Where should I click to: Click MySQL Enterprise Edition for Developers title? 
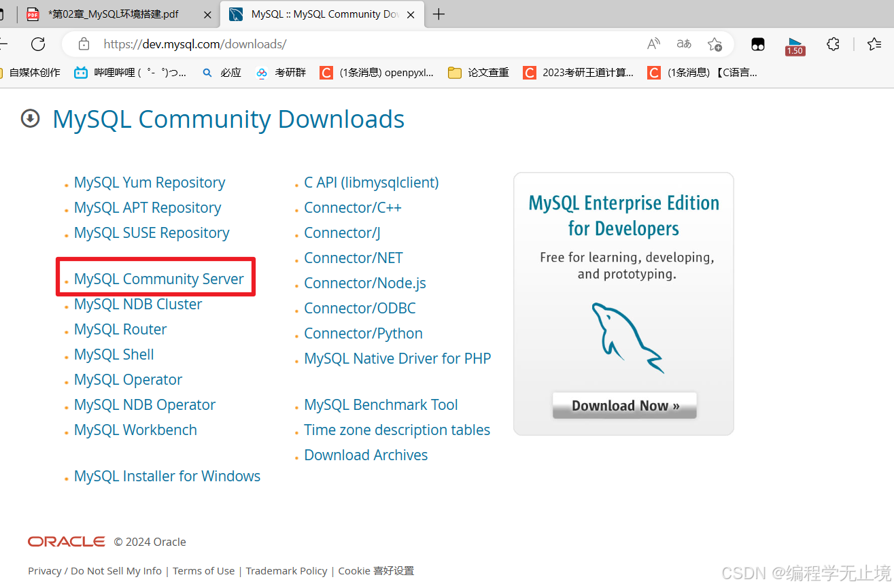click(623, 215)
